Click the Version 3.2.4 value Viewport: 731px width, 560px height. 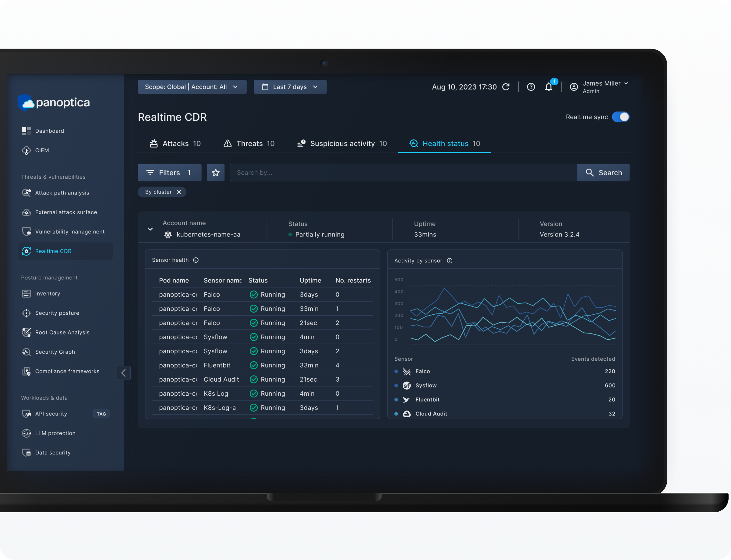[x=560, y=235]
